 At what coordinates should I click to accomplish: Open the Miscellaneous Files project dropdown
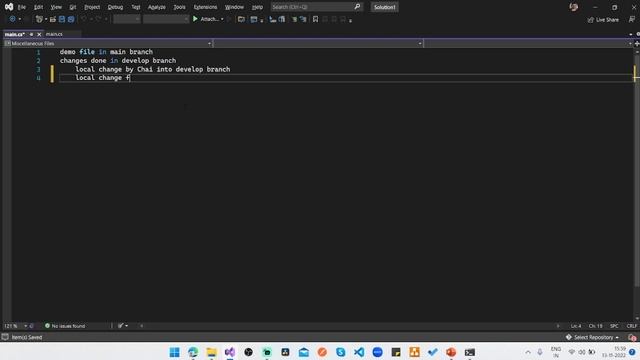108,43
